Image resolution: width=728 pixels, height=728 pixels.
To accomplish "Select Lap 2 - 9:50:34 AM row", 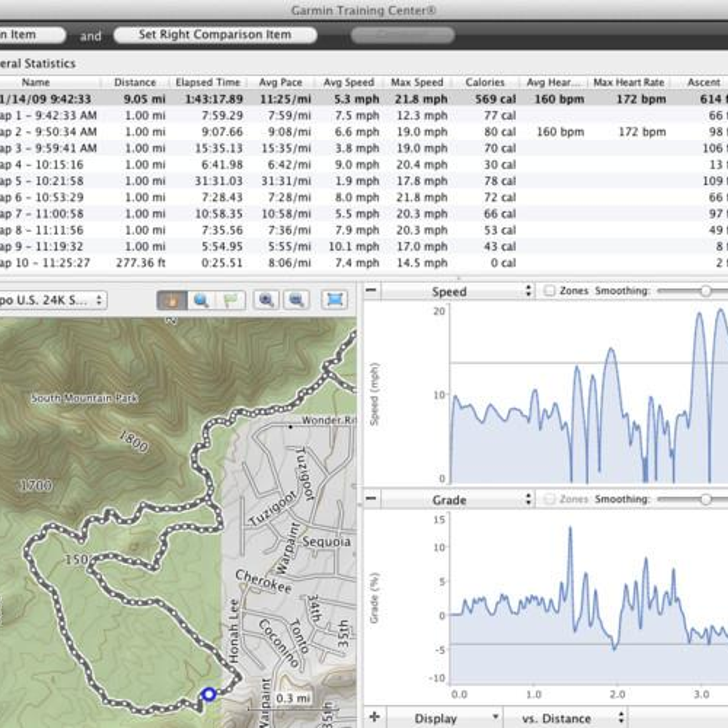I will pos(364,131).
